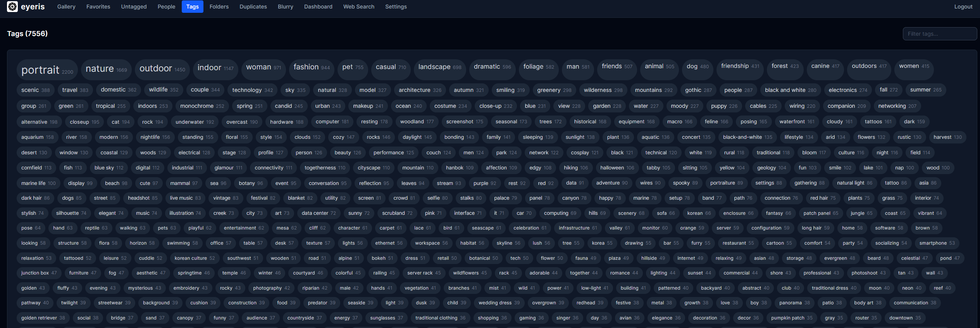The image size is (980, 328).
Task: Select the pumpkin patch 35 tag
Action: [x=792, y=318]
